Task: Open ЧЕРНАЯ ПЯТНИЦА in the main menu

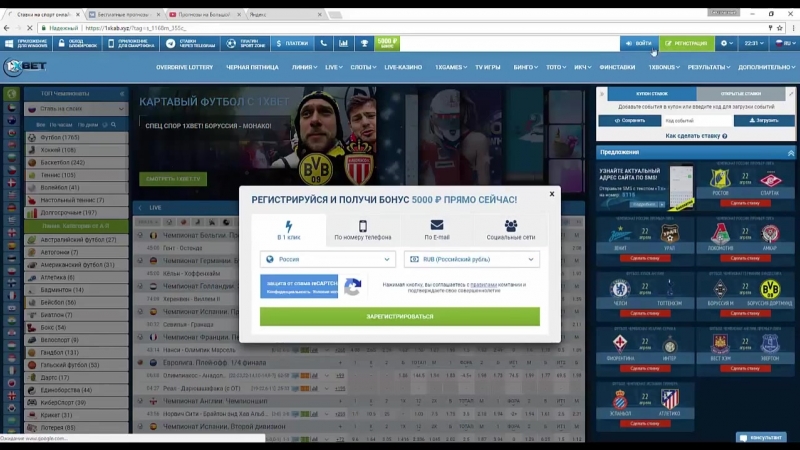Action: (252, 67)
